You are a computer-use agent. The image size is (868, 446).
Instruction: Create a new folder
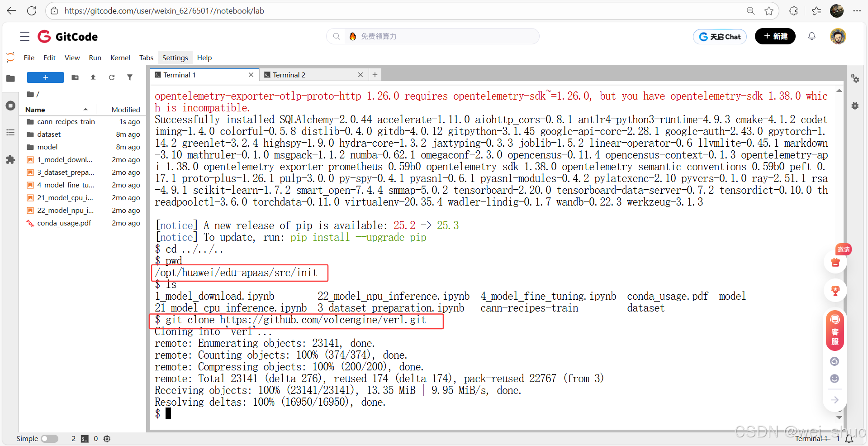[x=75, y=77]
